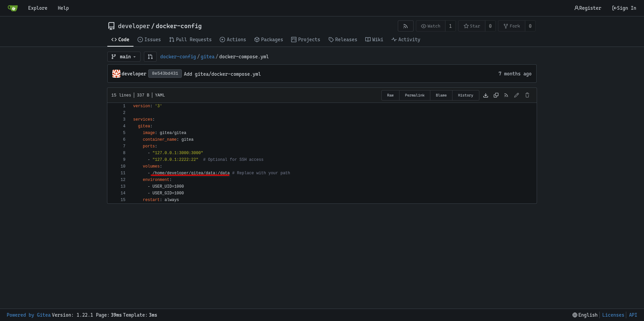Star the docker-config repository
Viewport: 644px width, 321px height.
tap(472, 26)
